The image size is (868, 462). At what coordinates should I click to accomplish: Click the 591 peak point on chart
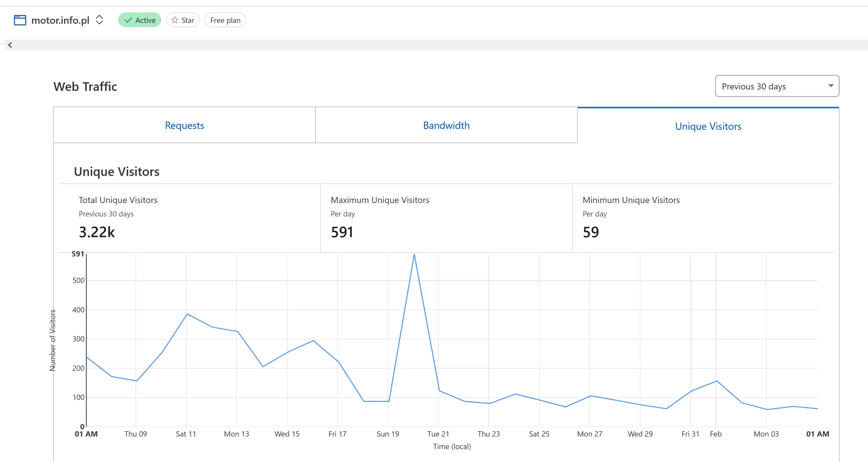pyautogui.click(x=414, y=254)
